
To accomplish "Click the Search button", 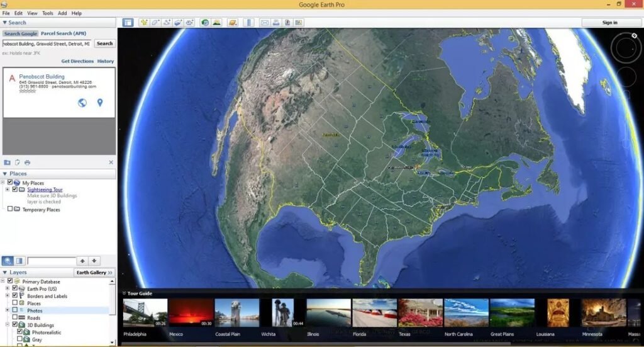I will coord(105,43).
